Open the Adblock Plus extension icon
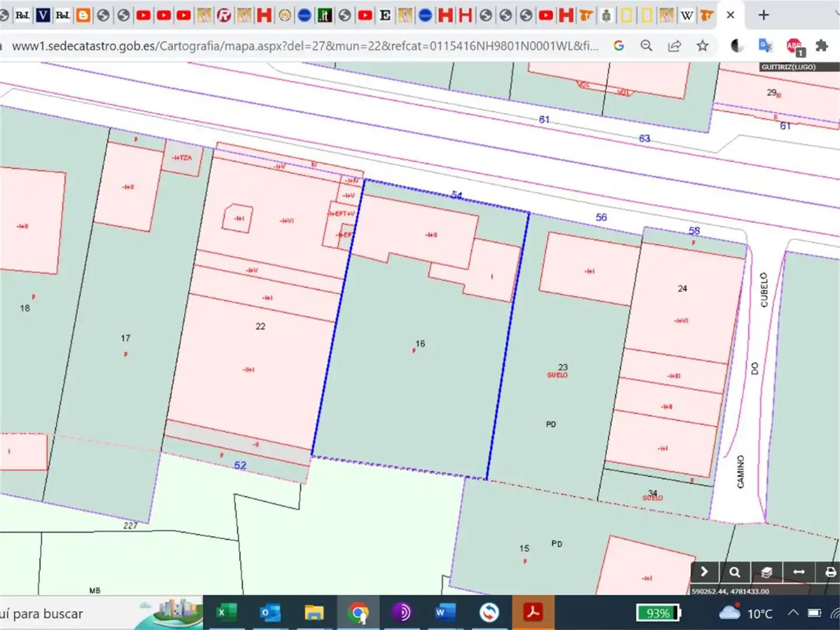840x630 pixels. click(x=794, y=47)
